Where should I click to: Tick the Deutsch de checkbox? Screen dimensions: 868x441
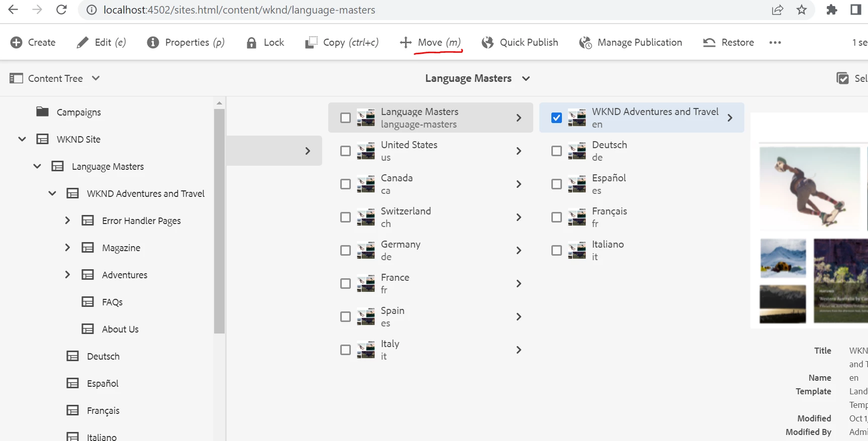[556, 151]
